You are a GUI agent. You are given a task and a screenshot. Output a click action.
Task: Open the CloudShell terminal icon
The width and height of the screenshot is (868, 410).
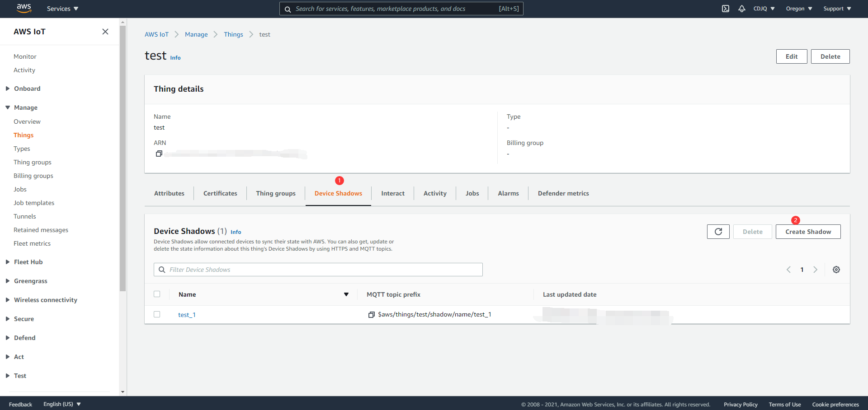(726, 9)
